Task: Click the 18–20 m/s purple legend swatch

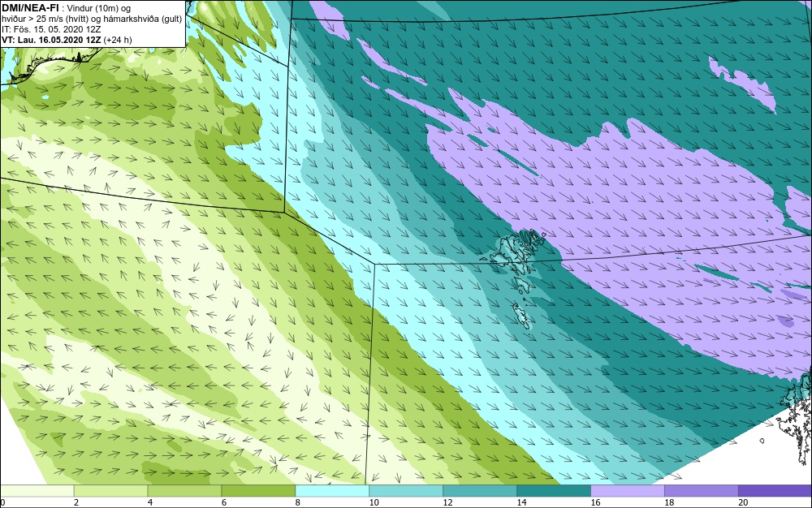Action: (702, 490)
